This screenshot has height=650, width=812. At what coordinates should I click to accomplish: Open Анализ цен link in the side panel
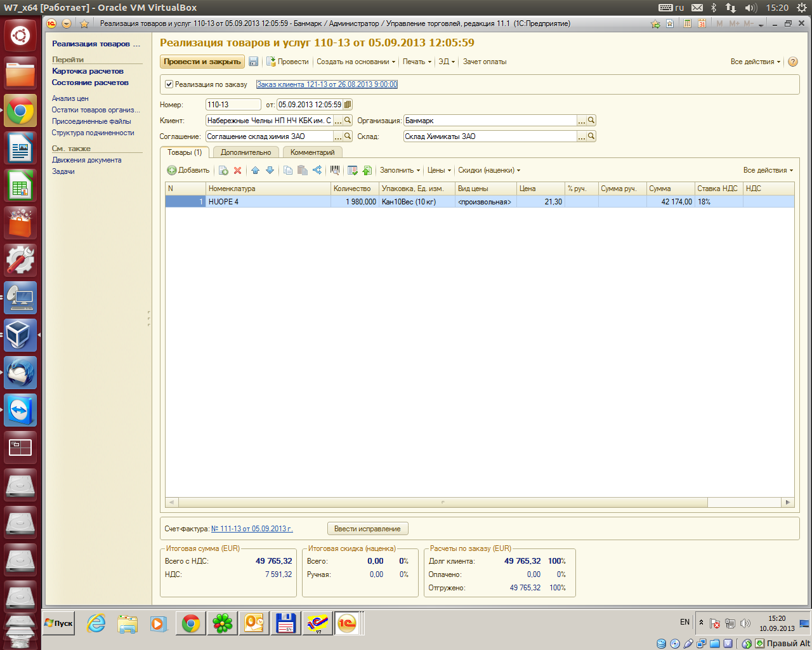pyautogui.click(x=70, y=98)
